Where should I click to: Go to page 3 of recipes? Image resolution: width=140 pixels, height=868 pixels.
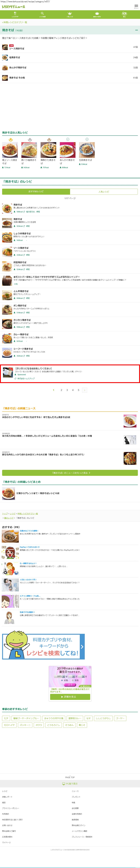point(67,390)
